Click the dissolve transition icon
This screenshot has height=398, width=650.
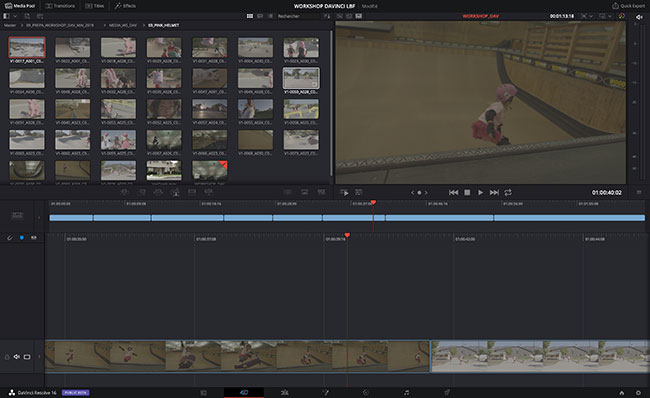click(304, 192)
